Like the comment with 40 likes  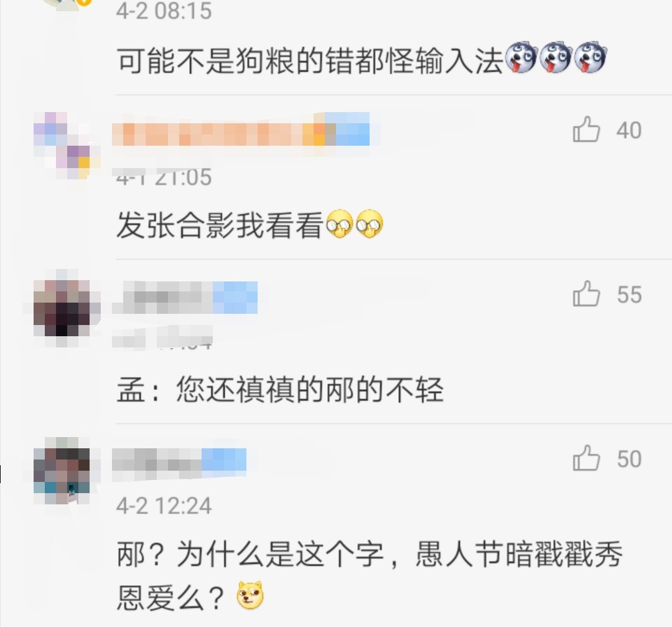click(586, 130)
